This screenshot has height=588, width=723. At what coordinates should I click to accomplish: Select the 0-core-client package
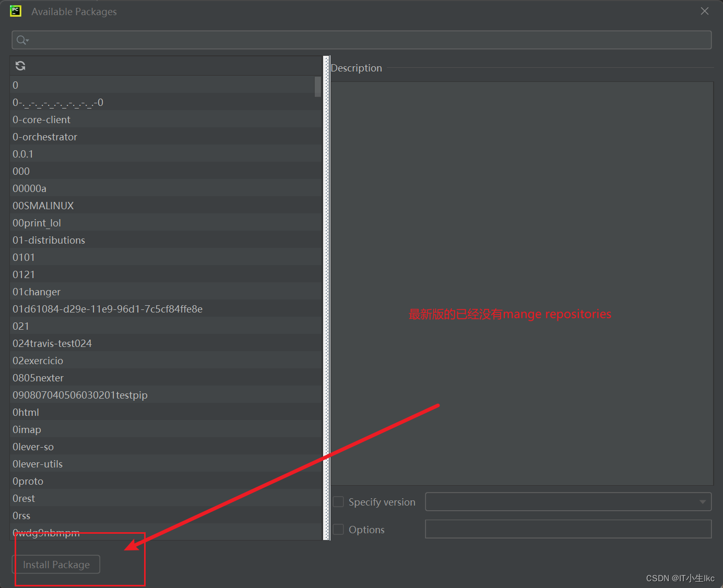[41, 119]
